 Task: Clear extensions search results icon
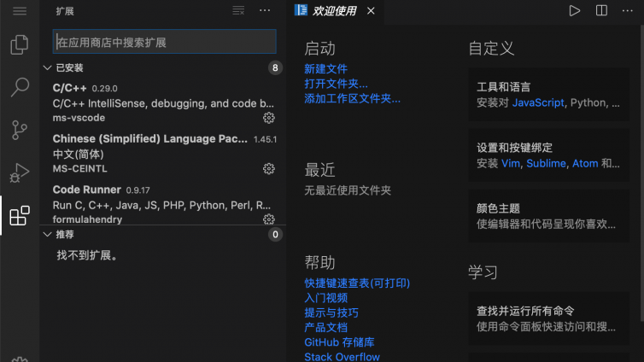238,10
